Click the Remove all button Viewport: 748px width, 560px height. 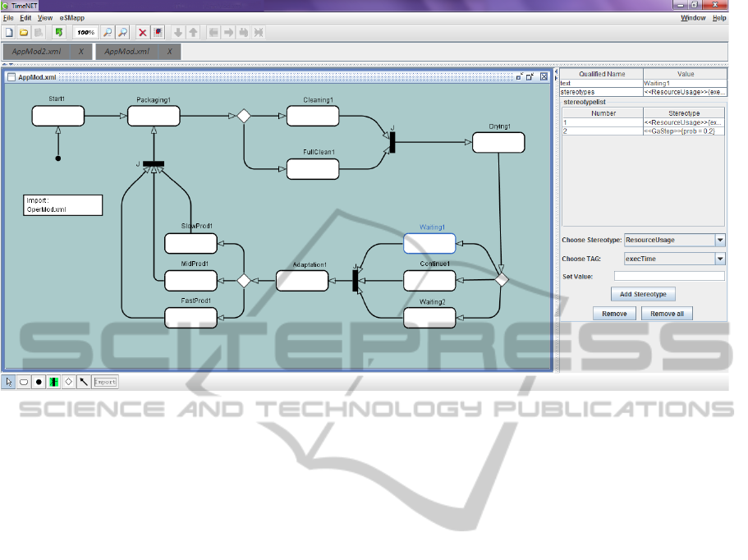tap(667, 314)
